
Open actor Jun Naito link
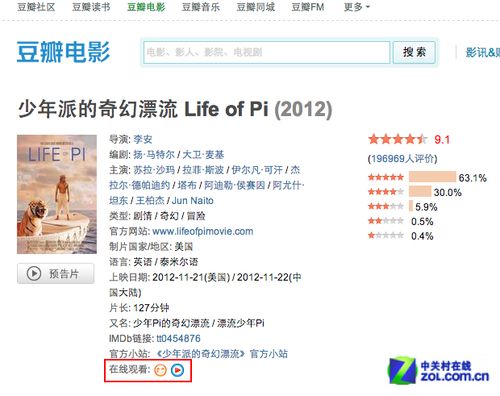(x=193, y=201)
